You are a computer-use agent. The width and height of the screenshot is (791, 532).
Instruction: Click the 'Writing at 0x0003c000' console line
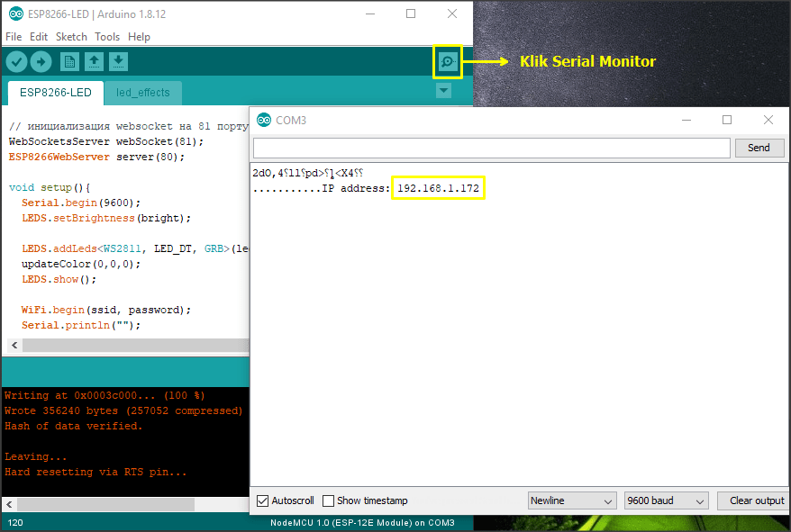105,395
